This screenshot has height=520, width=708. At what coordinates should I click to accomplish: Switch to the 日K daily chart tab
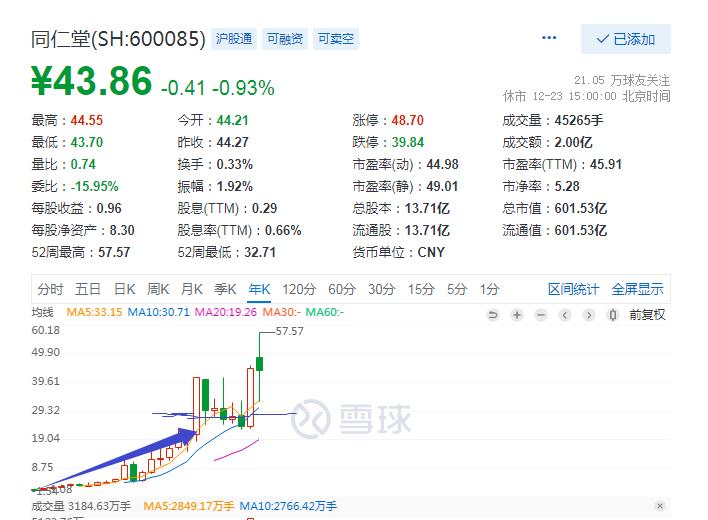[124, 289]
